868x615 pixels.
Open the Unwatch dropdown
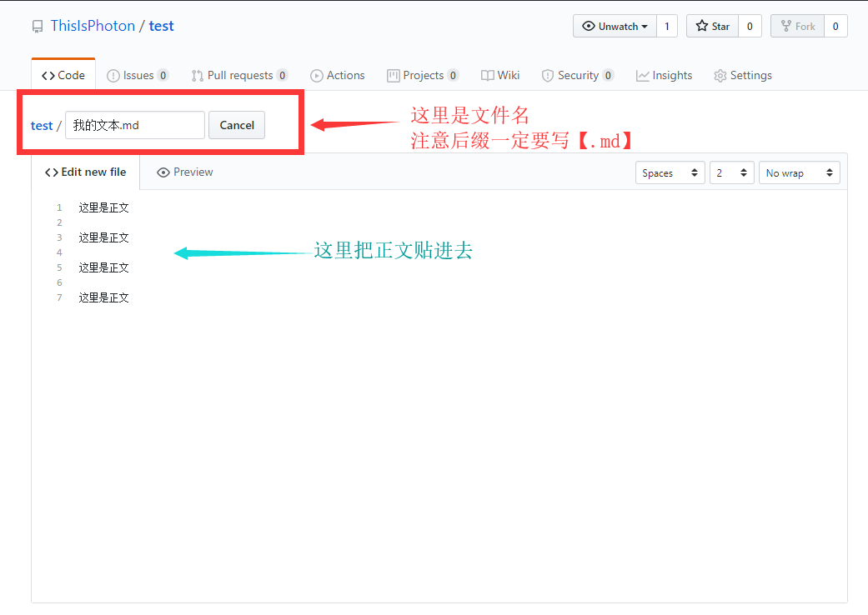pos(615,26)
